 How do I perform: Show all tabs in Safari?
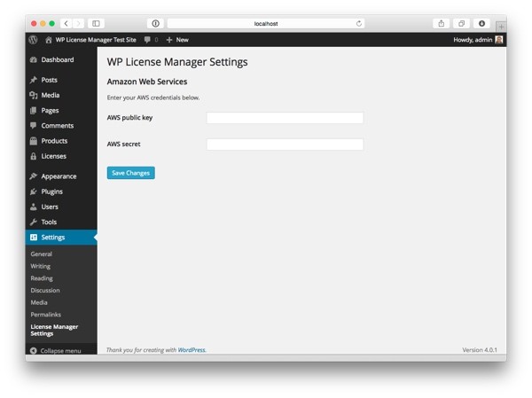coord(461,23)
